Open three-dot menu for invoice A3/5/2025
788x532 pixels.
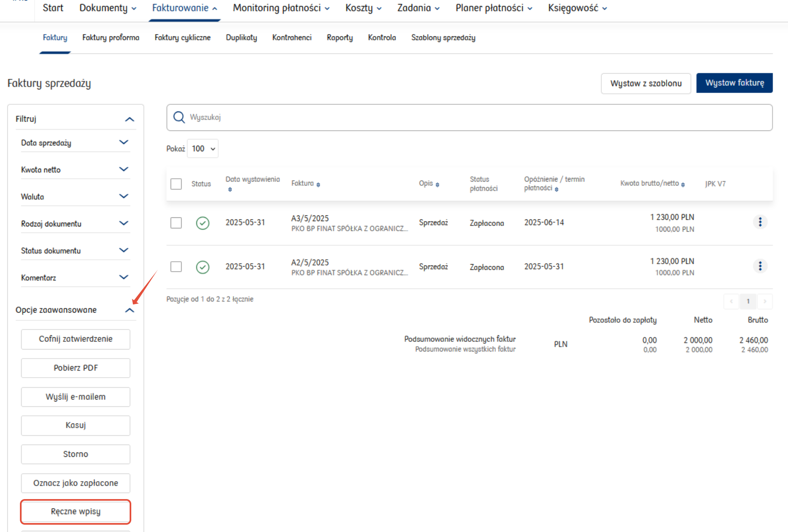pyautogui.click(x=760, y=222)
